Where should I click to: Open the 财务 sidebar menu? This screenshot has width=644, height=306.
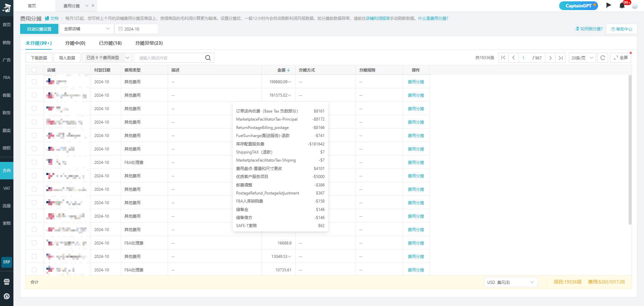(x=7, y=113)
